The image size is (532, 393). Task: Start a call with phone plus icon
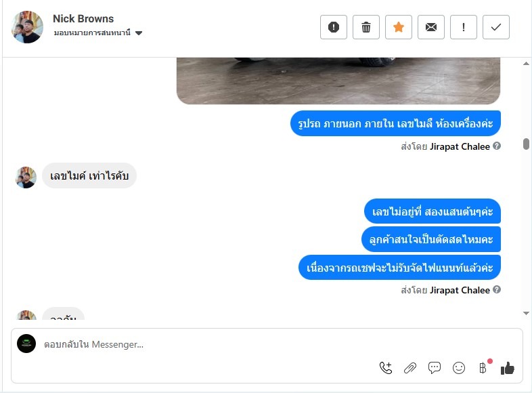(x=385, y=368)
